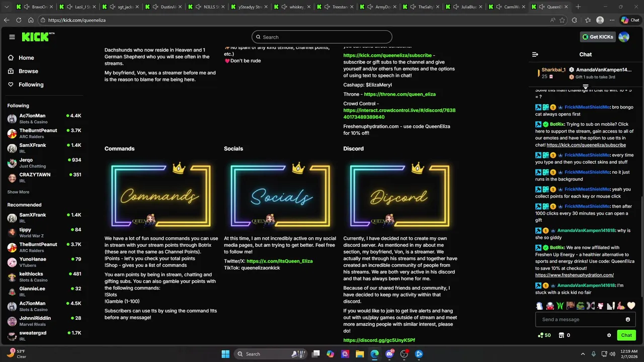The height and width of the screenshot is (362, 644).
Task: Open the x.com/ItsQueen_Eliza Twitter link
Action: click(280, 261)
